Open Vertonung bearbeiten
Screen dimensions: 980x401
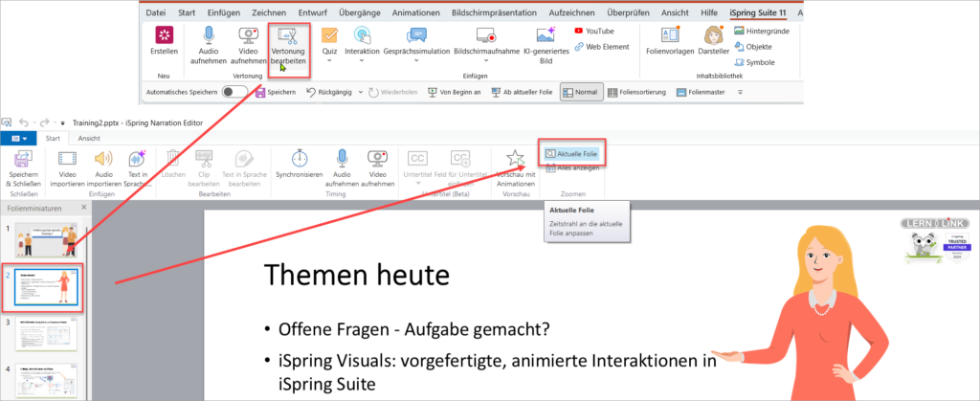pyautogui.click(x=288, y=45)
